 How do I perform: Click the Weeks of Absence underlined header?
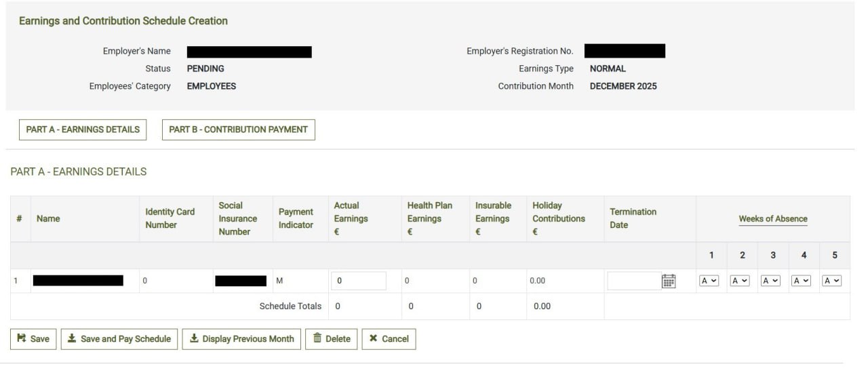point(772,218)
